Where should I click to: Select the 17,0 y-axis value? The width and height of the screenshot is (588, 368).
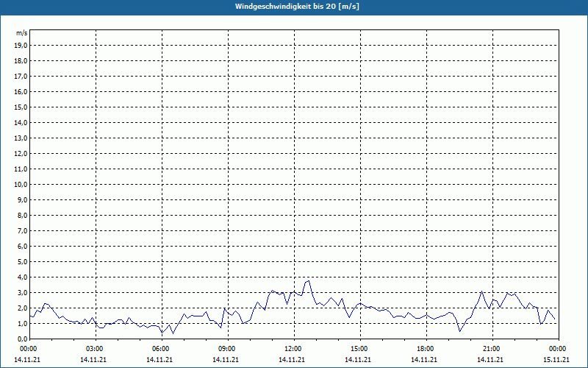(21, 77)
